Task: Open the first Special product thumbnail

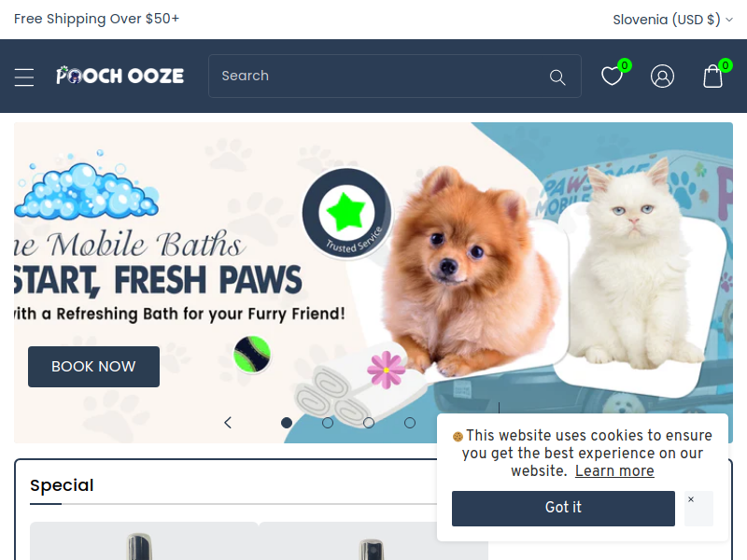Action: click(x=144, y=541)
